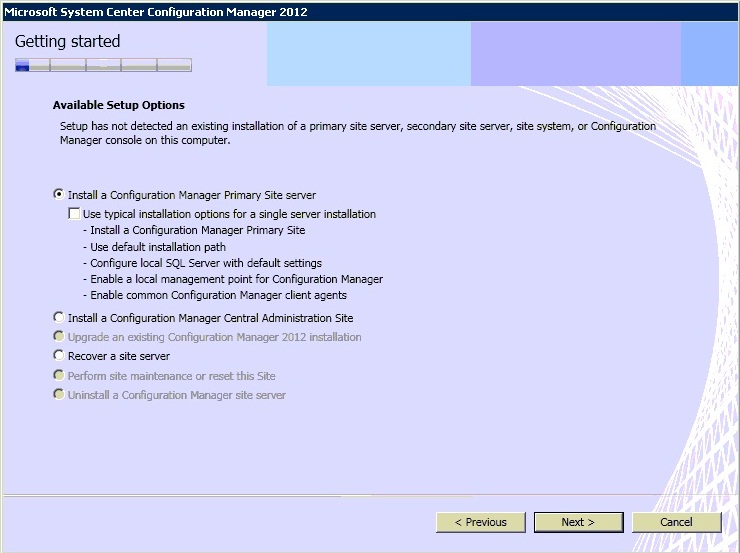Click the 'Setup has not detected' description text

click(x=358, y=133)
